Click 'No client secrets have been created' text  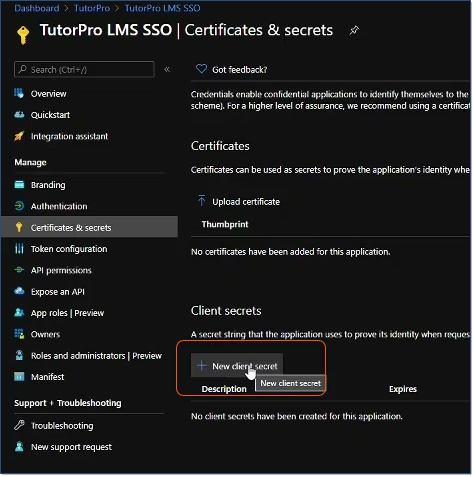click(x=297, y=416)
